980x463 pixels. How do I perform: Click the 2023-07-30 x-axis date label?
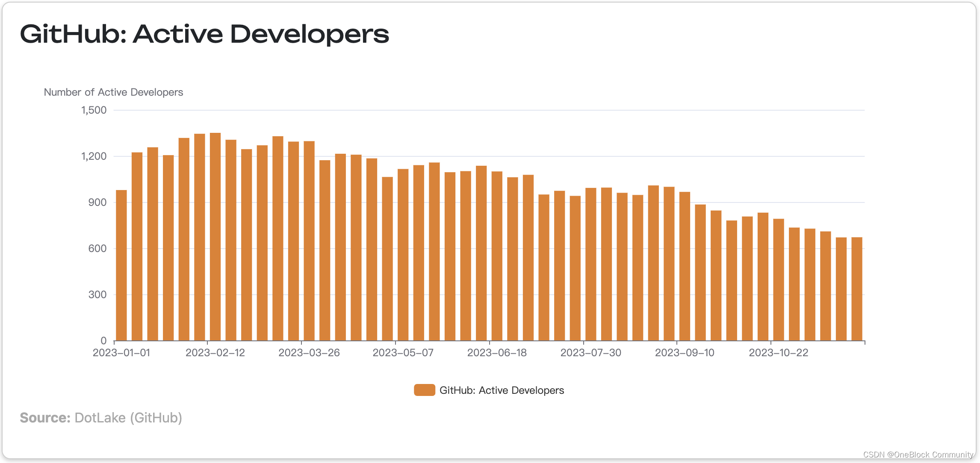click(590, 353)
